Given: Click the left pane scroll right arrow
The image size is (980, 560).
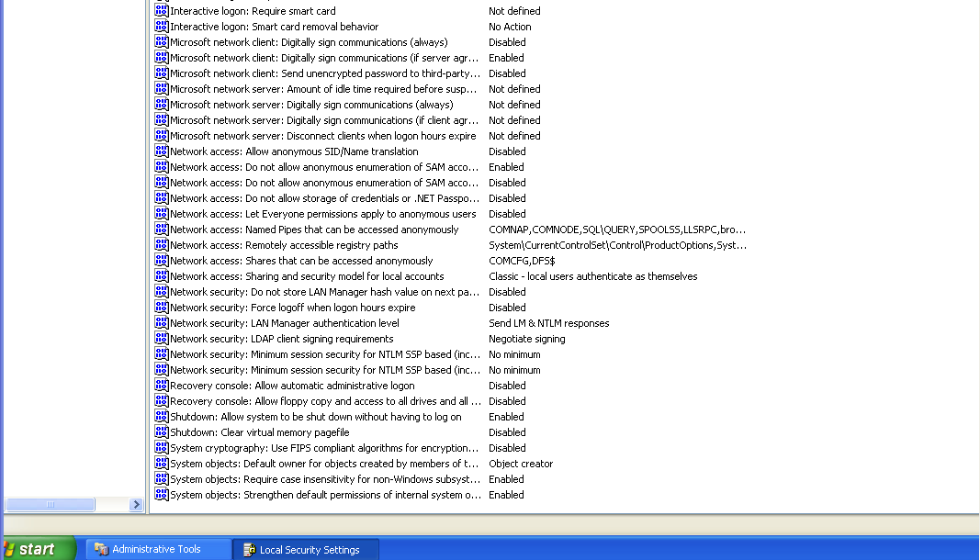Looking at the screenshot, I should pyautogui.click(x=136, y=504).
